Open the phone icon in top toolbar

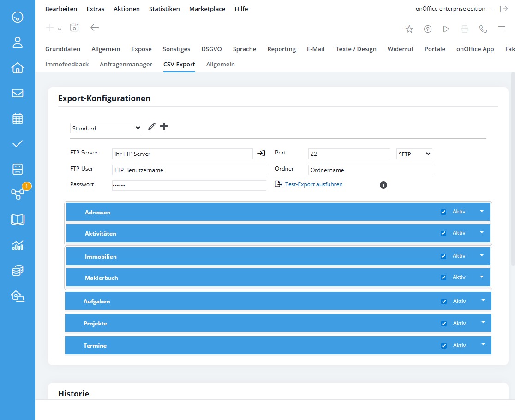point(483,29)
